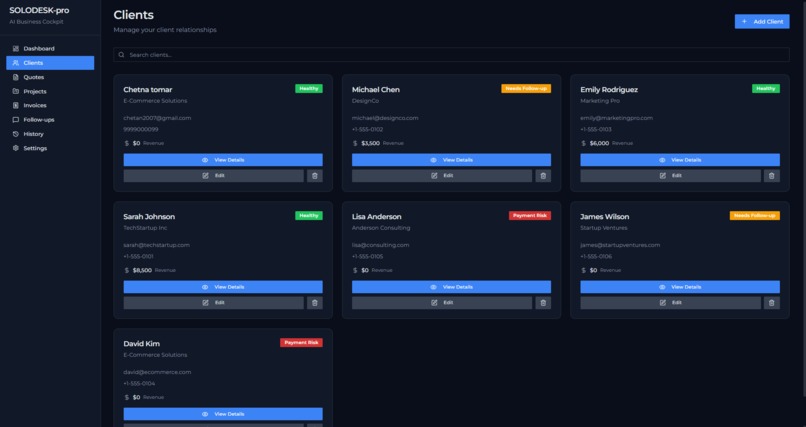View details for David Kim

pyautogui.click(x=223, y=414)
